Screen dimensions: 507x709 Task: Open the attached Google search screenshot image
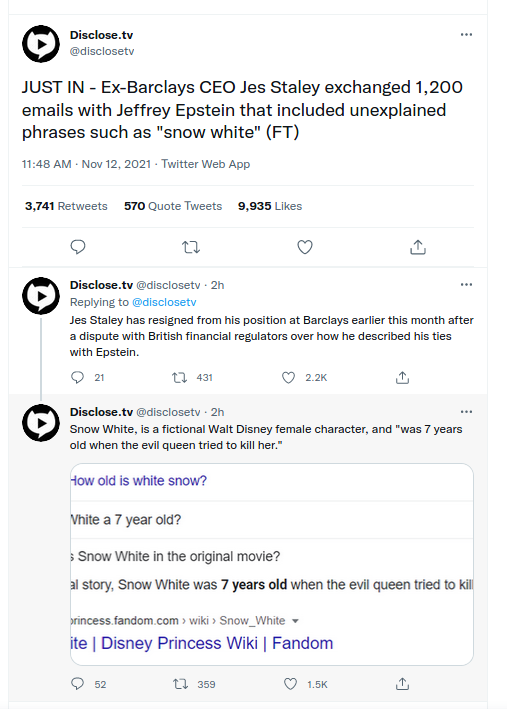pyautogui.click(x=271, y=564)
